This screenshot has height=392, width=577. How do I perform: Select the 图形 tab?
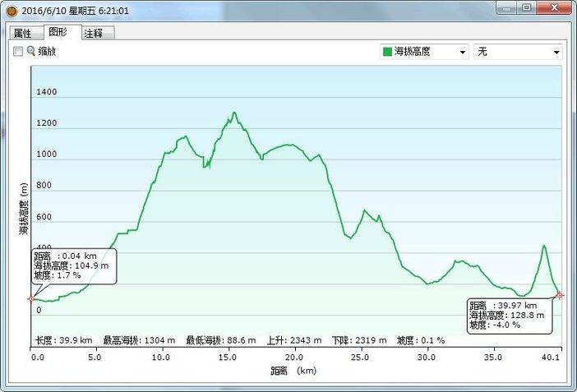pos(58,32)
